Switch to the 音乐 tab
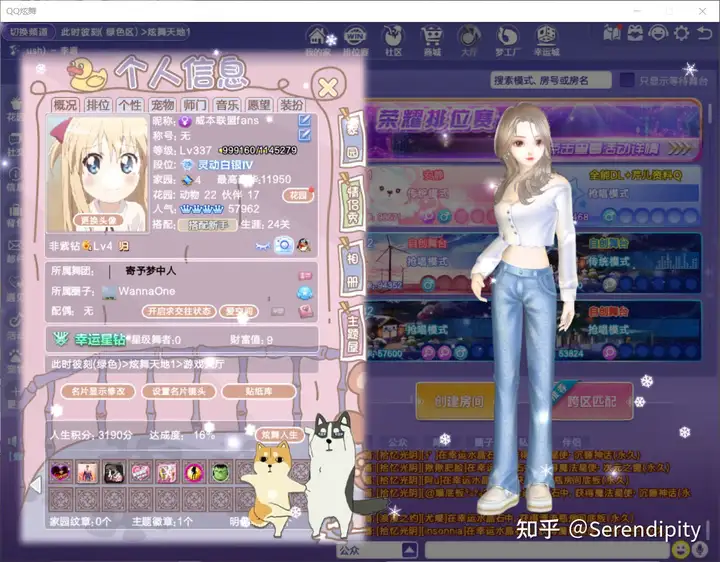720x562 pixels. (x=227, y=105)
